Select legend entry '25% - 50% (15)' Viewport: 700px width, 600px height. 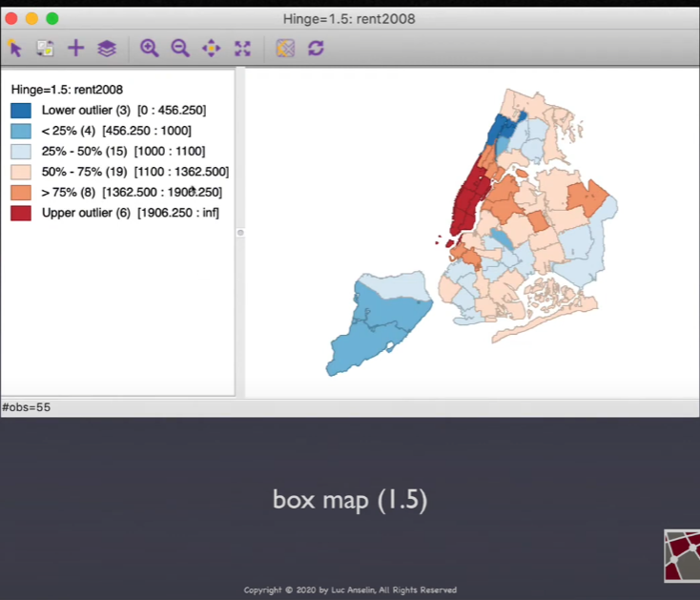pos(124,152)
